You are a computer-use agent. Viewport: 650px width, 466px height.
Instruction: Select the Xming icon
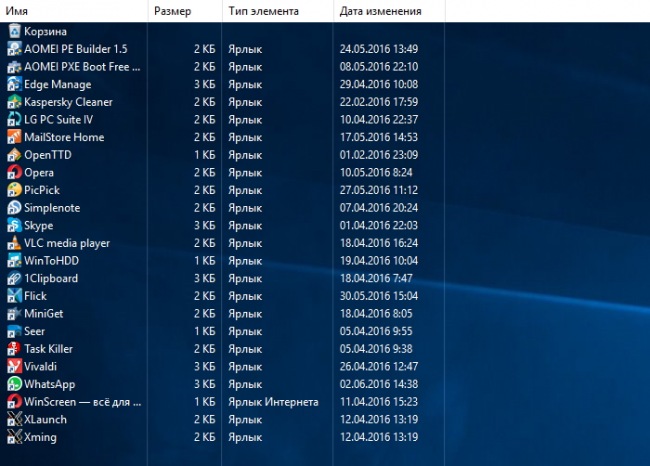pos(14,437)
